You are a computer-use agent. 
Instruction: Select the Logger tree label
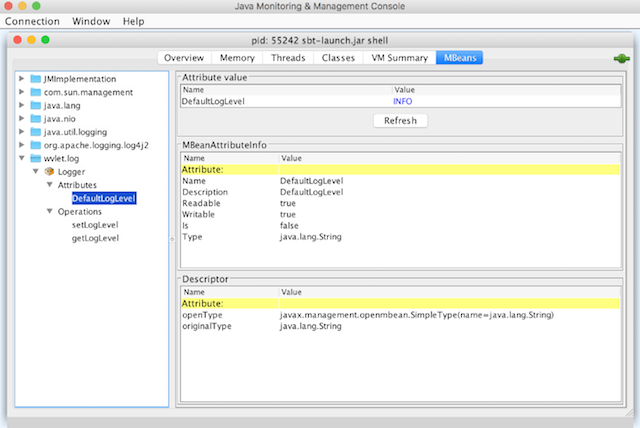click(x=71, y=172)
